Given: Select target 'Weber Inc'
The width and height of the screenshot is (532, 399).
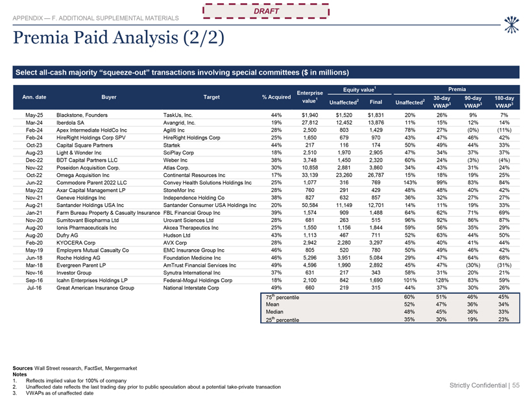Looking at the screenshot, I should coord(175,160).
